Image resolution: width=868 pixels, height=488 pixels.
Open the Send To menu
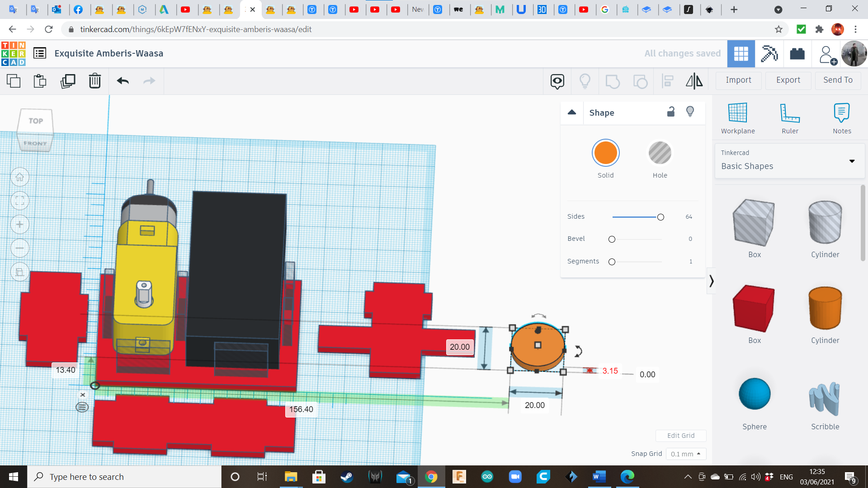pos(837,80)
